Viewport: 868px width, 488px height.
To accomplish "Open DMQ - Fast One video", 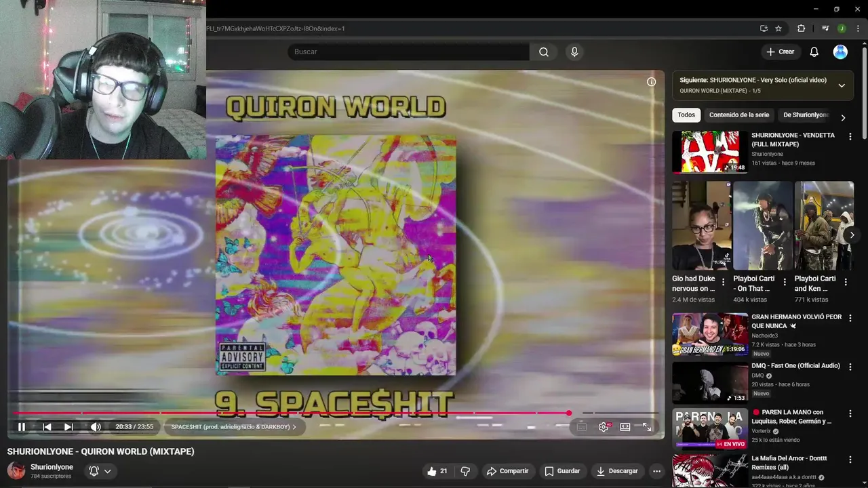I will [x=710, y=383].
